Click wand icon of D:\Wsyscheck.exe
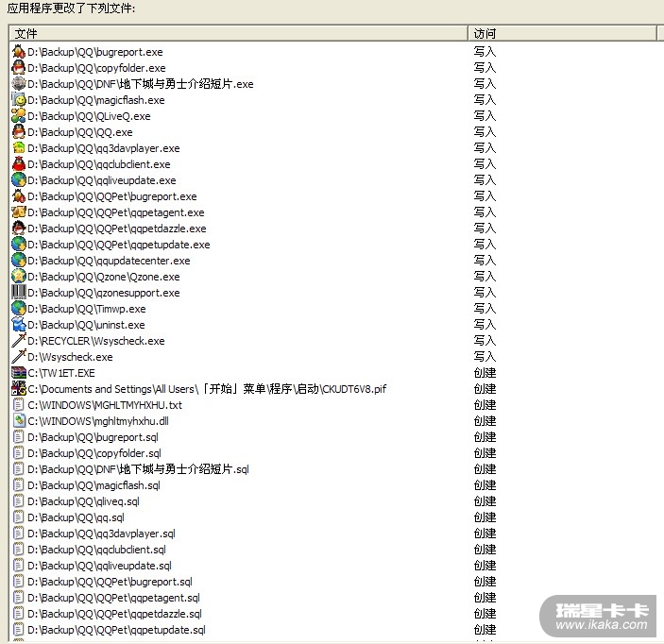664x644 pixels. coord(19,357)
